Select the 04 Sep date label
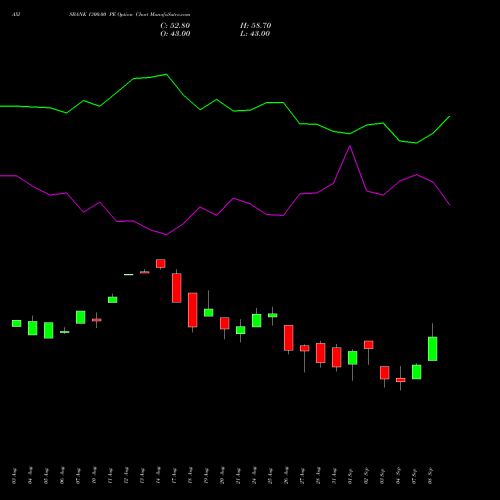The height and width of the screenshot is (500, 500). coord(398,476)
